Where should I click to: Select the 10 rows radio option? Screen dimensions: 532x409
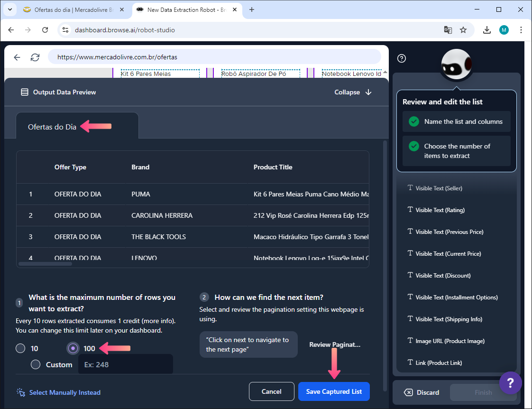(20, 348)
